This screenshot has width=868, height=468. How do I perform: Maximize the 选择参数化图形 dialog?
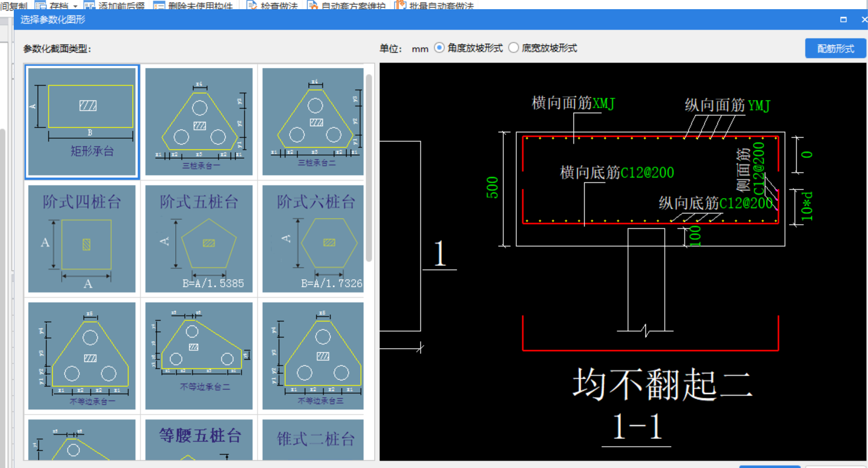843,19
